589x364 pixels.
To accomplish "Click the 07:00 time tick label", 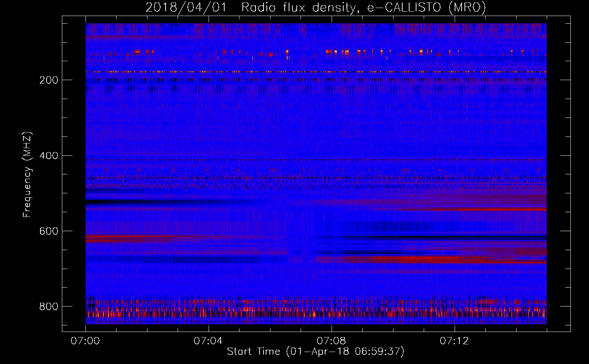I will 85,341.
